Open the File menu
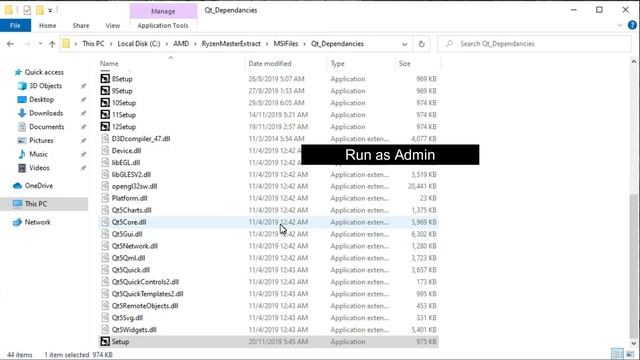The image size is (640, 360). pos(16,25)
